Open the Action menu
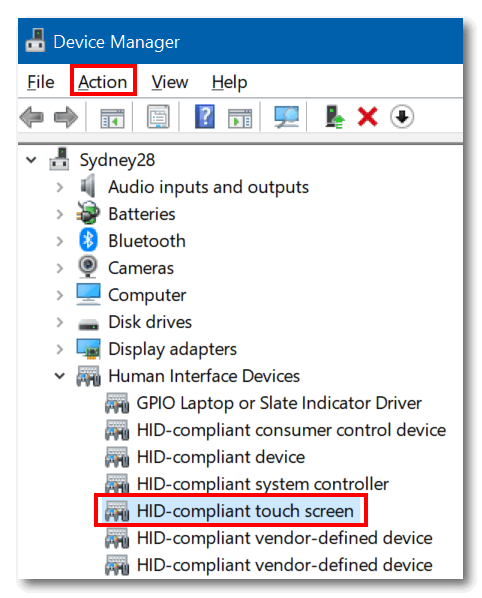Screen dimensions: 482x598 tap(103, 82)
